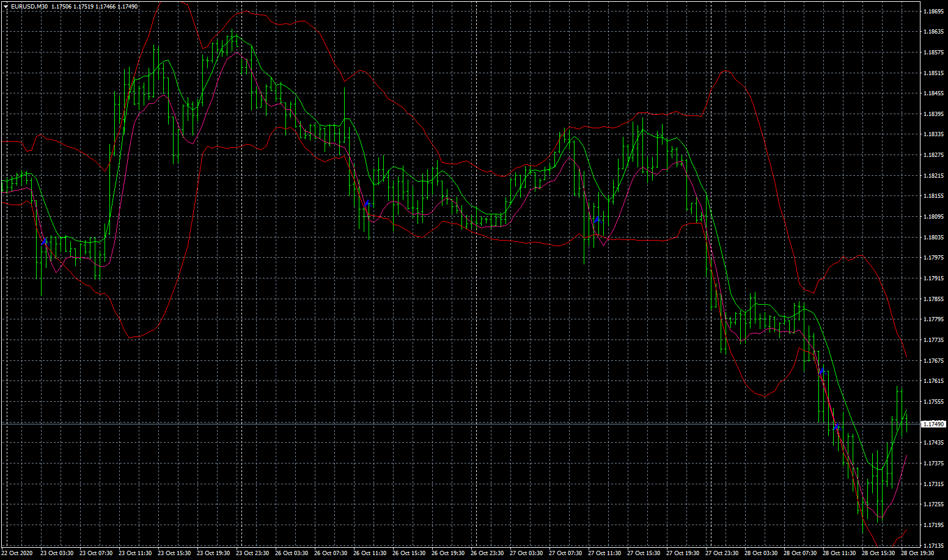The width and height of the screenshot is (948, 560).
Task: Click the 1.17255 price axis label
Action: [933, 504]
